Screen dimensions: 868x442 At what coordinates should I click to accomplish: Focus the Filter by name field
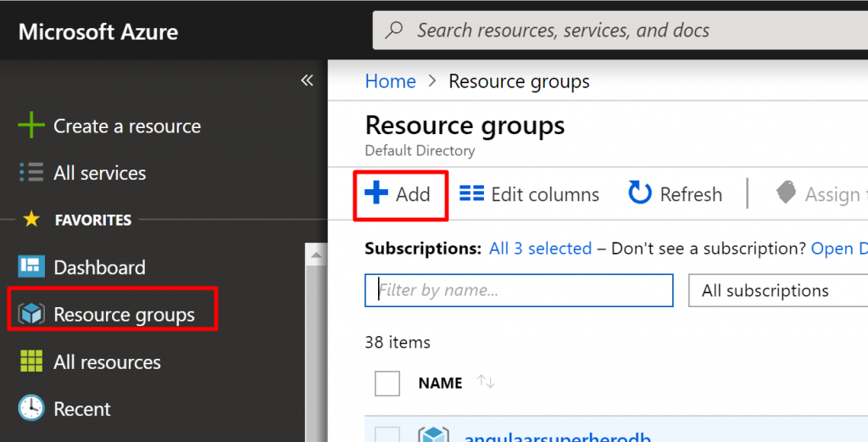click(519, 290)
